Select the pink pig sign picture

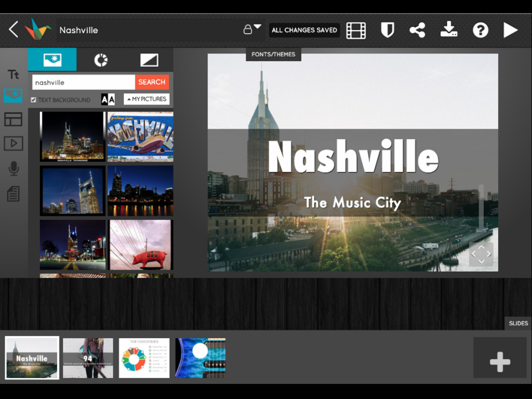click(141, 245)
